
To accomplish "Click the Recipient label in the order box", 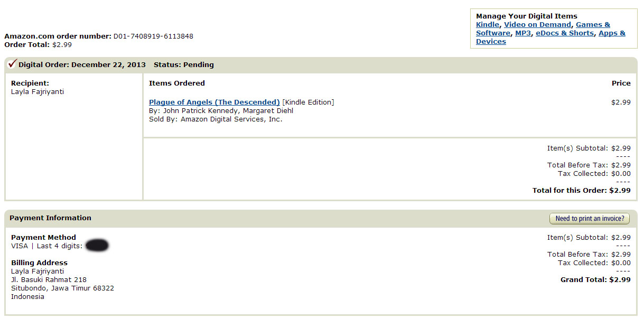I will (30, 83).
